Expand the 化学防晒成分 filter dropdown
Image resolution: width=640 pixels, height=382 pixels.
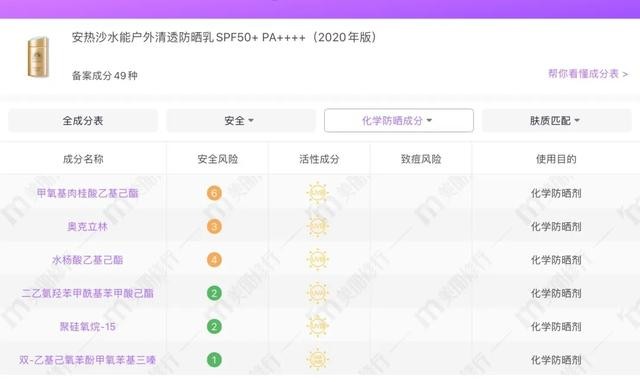399,120
